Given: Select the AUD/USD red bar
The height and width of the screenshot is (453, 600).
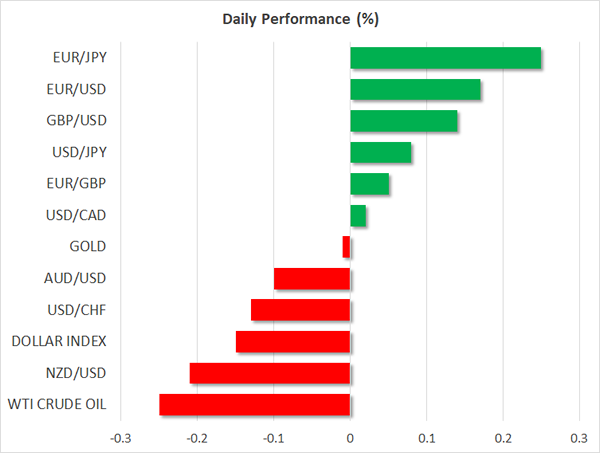Looking at the screenshot, I should pos(312,279).
